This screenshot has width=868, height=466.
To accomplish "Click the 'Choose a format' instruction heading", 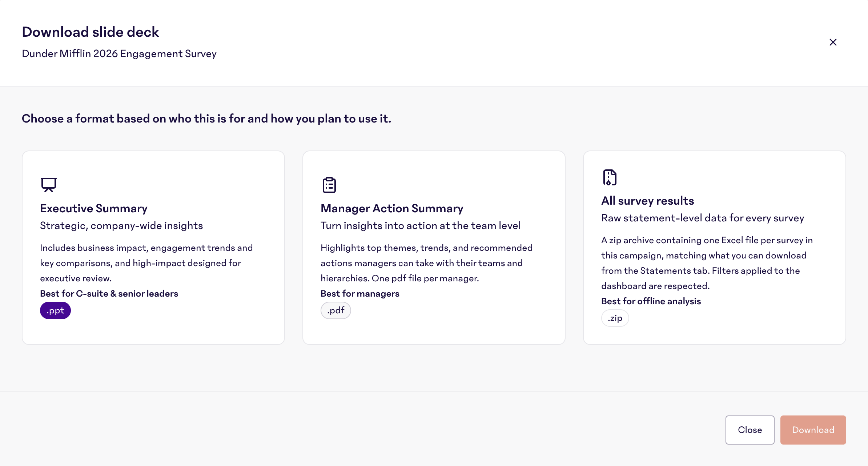I will click(x=206, y=118).
